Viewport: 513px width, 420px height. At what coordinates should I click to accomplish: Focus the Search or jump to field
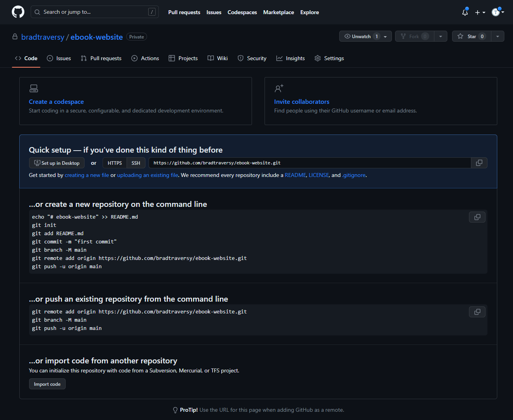95,12
